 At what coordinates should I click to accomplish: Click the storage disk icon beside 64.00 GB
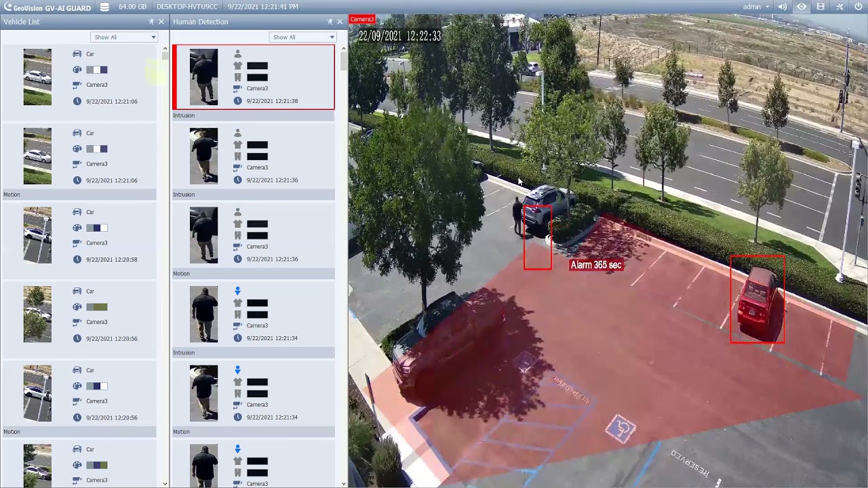click(104, 7)
